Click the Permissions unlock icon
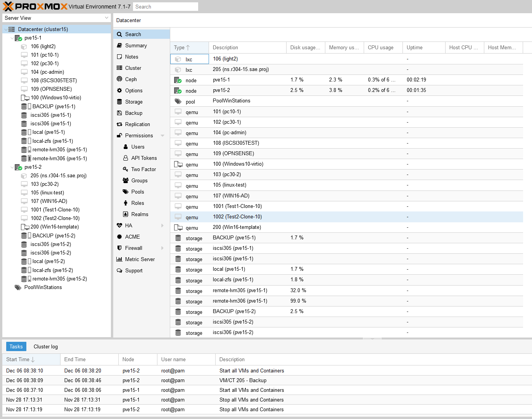 pyautogui.click(x=119, y=135)
